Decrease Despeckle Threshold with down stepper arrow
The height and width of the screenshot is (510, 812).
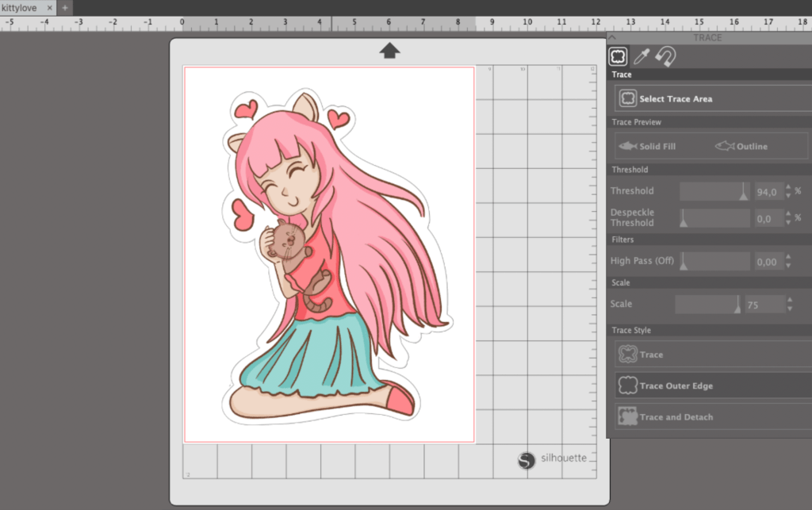click(788, 224)
